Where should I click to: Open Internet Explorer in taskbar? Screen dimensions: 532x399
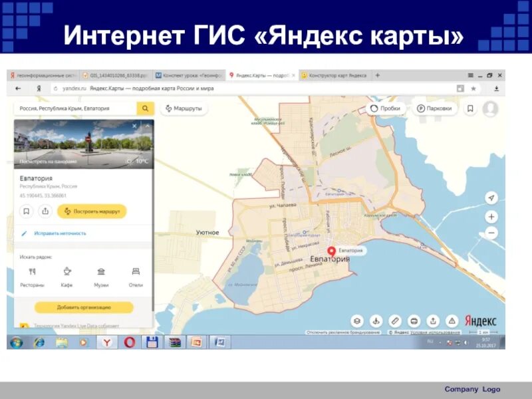[x=39, y=342]
